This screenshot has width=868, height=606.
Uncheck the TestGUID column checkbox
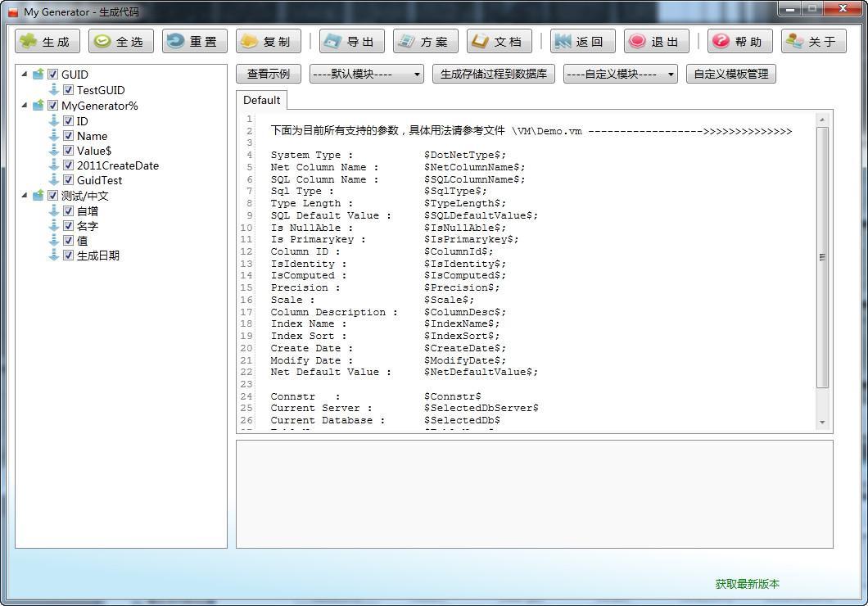tap(69, 90)
